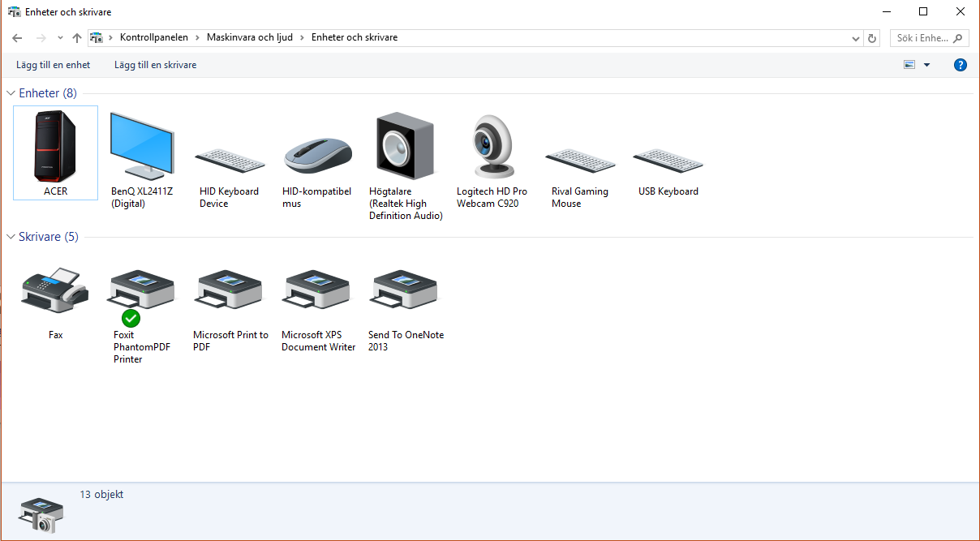980x541 pixels.
Task: Go back with the left arrow
Action: pyautogui.click(x=18, y=38)
